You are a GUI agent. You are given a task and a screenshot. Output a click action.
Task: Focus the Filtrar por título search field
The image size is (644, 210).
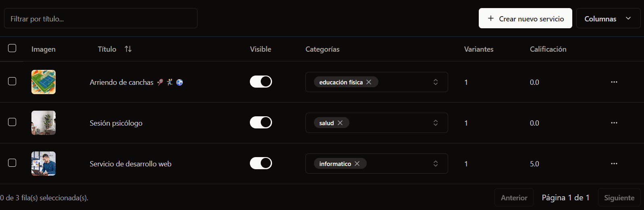[100, 18]
